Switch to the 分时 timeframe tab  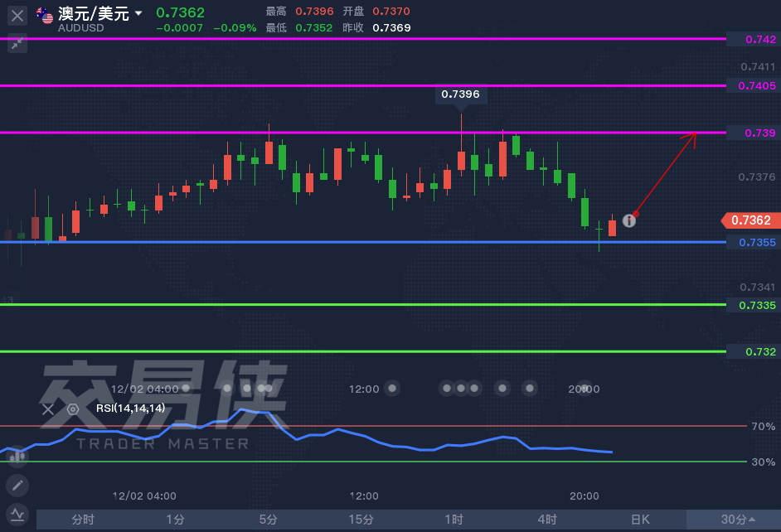pyautogui.click(x=83, y=520)
